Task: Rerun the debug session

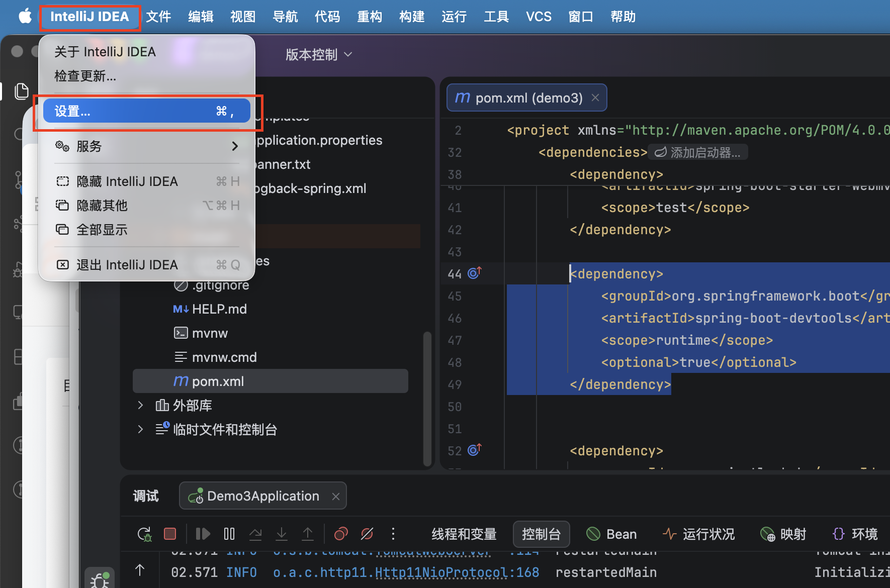Action: point(144,534)
